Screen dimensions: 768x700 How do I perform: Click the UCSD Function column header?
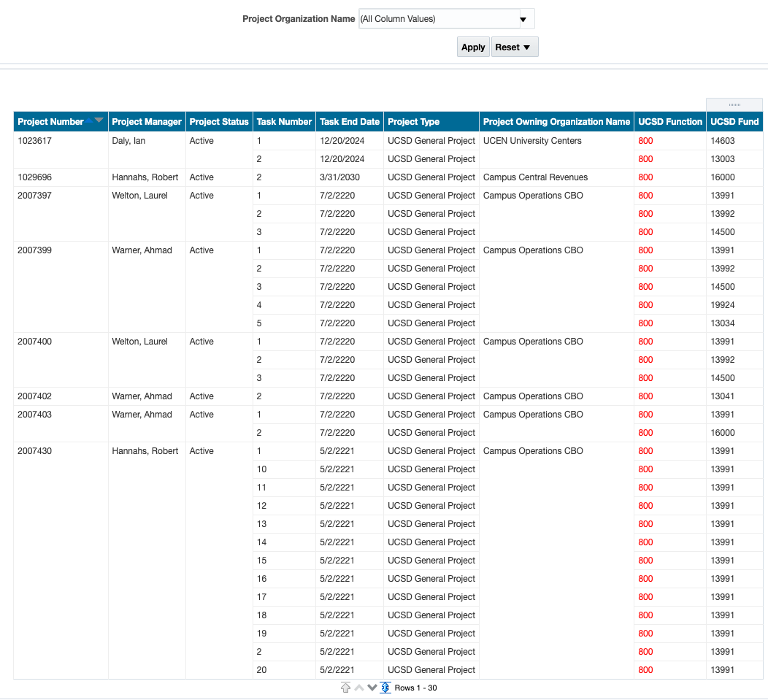[669, 122]
